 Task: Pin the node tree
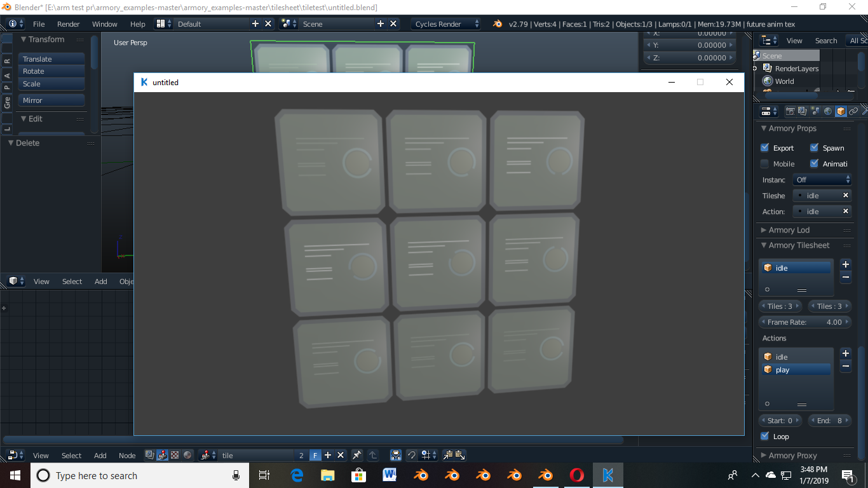357,455
